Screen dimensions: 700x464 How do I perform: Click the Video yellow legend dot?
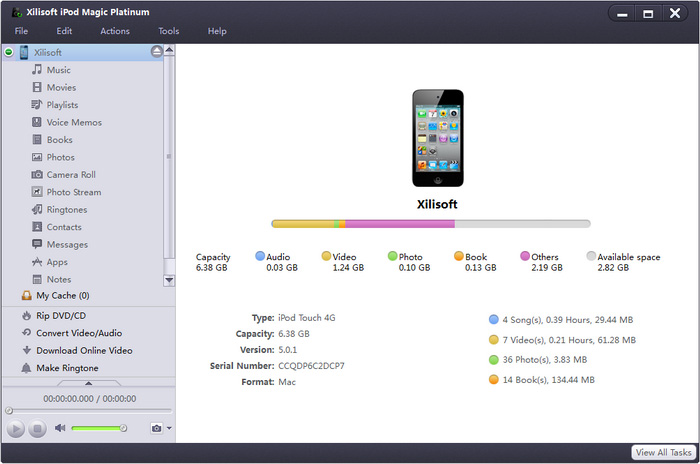coord(326,256)
